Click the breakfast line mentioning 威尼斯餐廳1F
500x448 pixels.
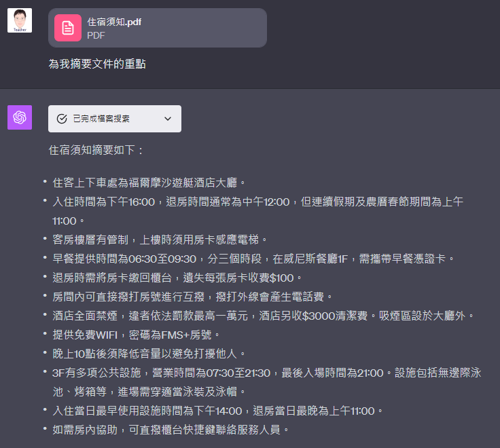coord(253,259)
